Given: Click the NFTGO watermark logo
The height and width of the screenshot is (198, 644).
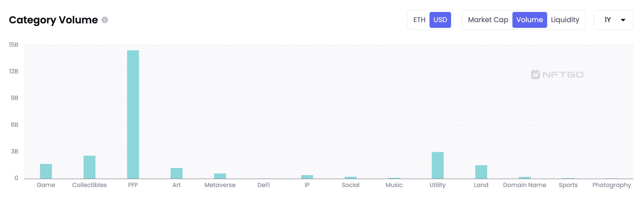Looking at the screenshot, I should point(557,74).
